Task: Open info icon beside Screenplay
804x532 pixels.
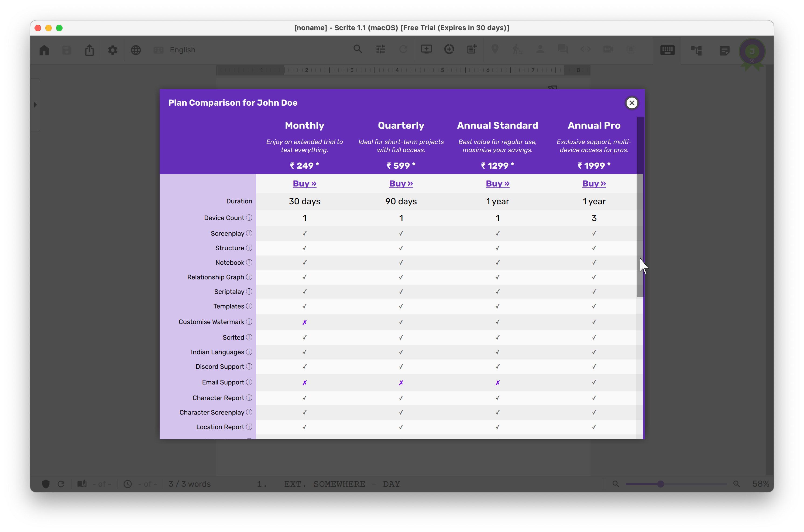Action: [249, 233]
